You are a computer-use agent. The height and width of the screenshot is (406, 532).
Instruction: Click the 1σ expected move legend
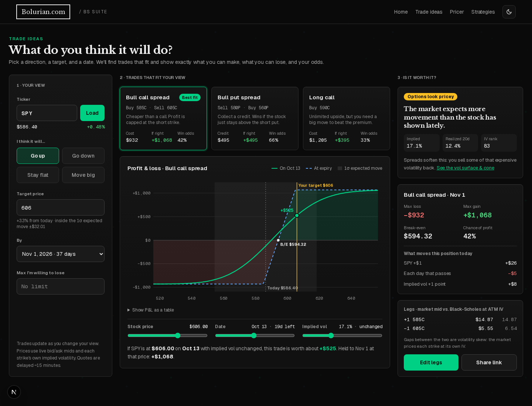(360, 168)
